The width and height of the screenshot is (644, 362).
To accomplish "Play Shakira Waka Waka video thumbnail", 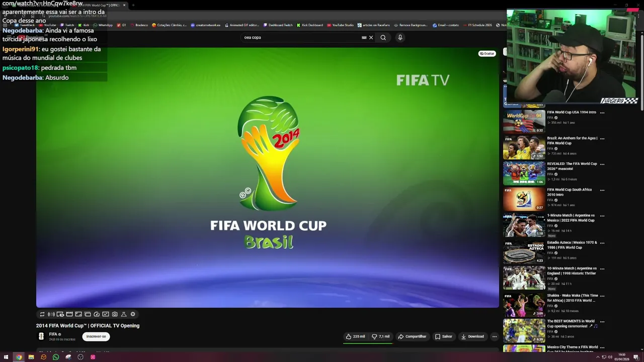I will [524, 305].
